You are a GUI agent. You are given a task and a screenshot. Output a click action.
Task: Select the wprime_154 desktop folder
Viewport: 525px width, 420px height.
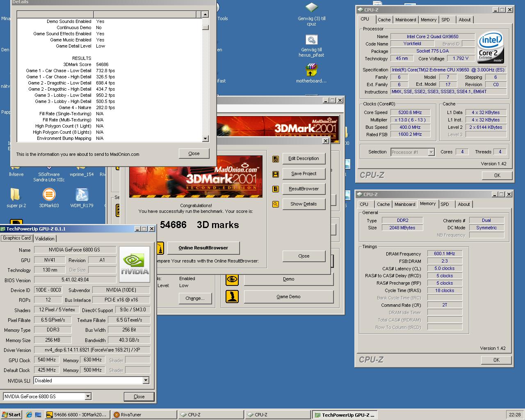(82, 171)
